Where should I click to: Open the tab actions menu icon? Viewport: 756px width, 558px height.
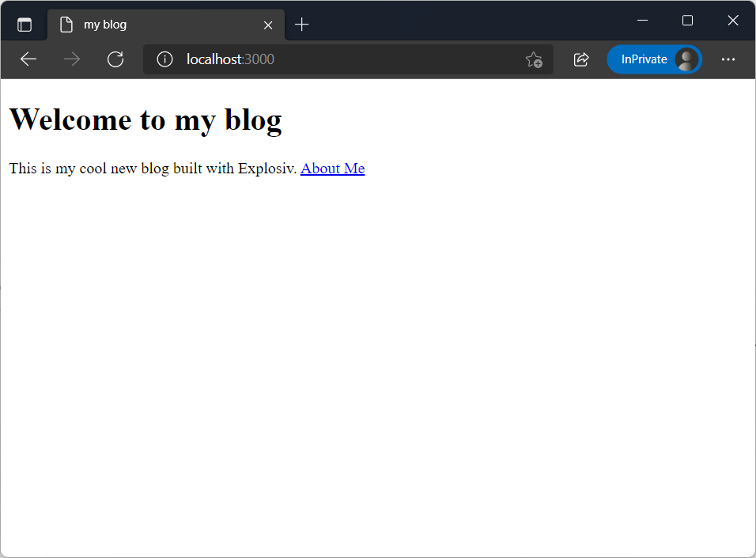click(x=25, y=24)
